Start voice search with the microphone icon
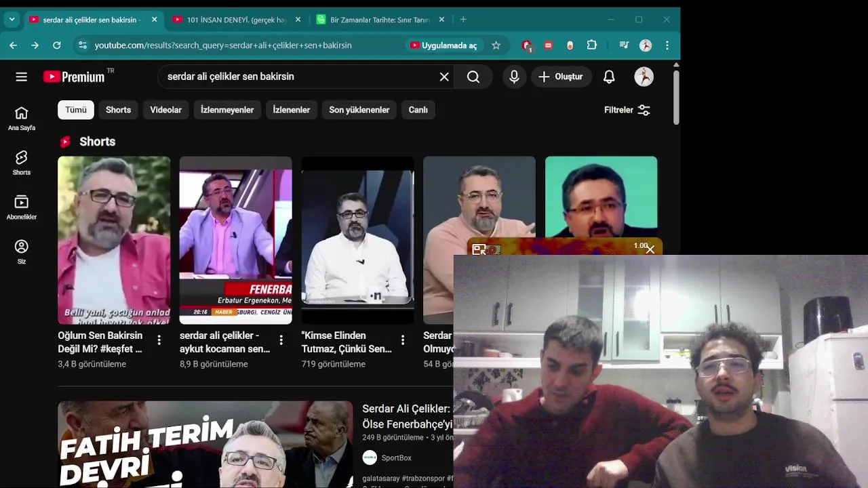Viewport: 868px width, 488px height. pos(514,77)
